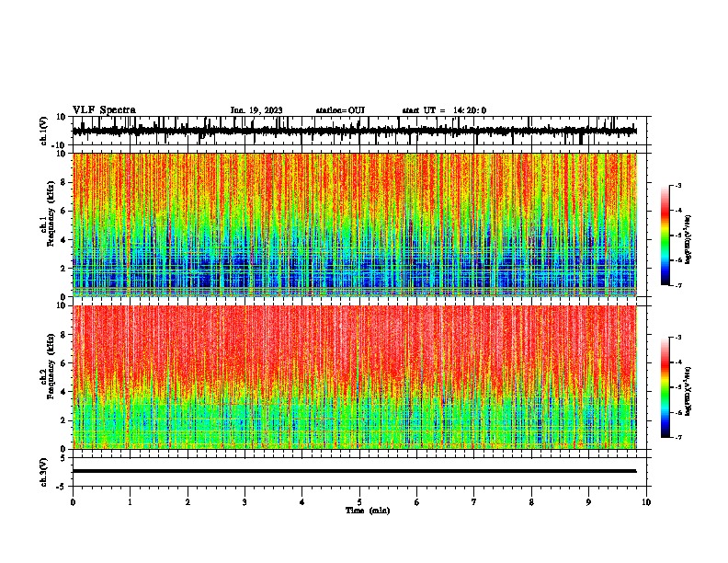The image size is (728, 563).
Task: Click the "-3" label on ch.2 colorbar
Action: pos(678,338)
